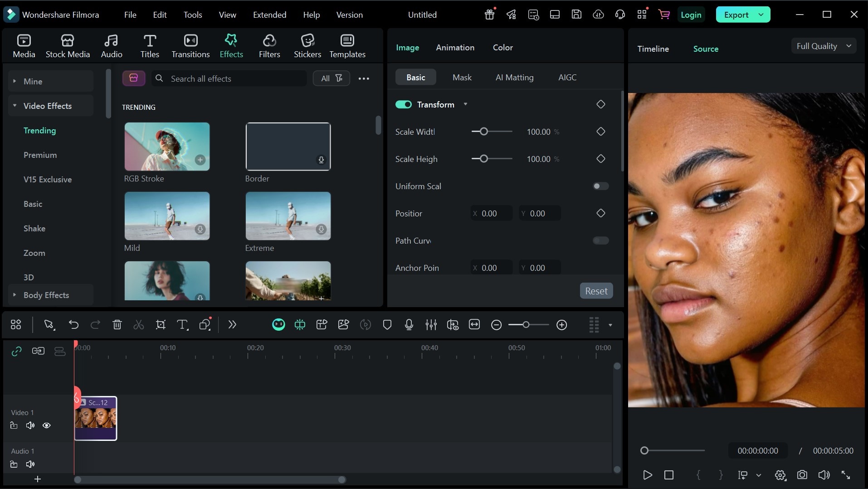Click the split scissors tool
Viewport: 868px width, 489px height.
click(x=139, y=325)
